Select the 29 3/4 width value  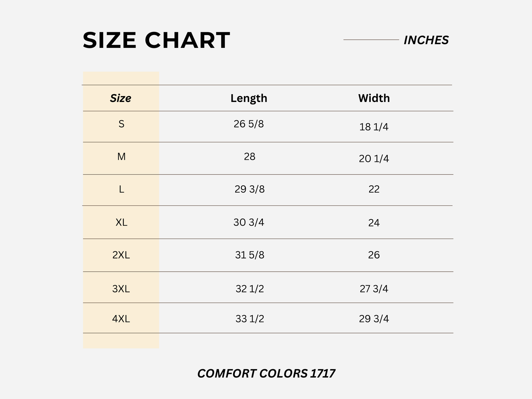pyautogui.click(x=374, y=319)
